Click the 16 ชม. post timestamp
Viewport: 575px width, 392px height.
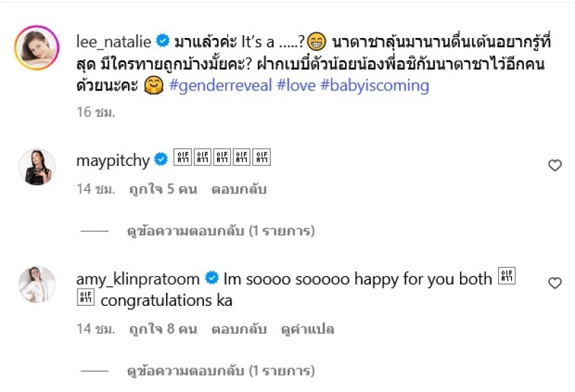pos(96,112)
